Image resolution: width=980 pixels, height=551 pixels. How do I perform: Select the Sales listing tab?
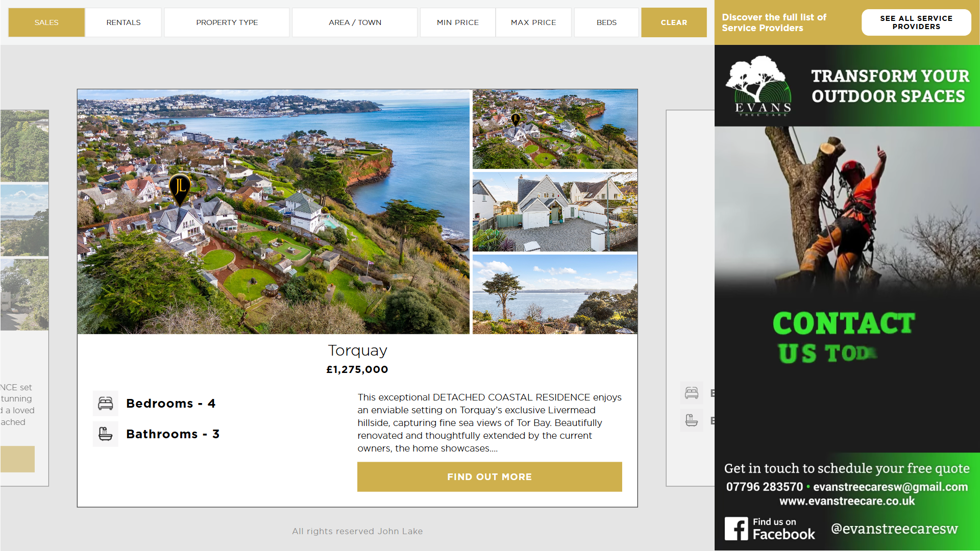[x=46, y=22]
